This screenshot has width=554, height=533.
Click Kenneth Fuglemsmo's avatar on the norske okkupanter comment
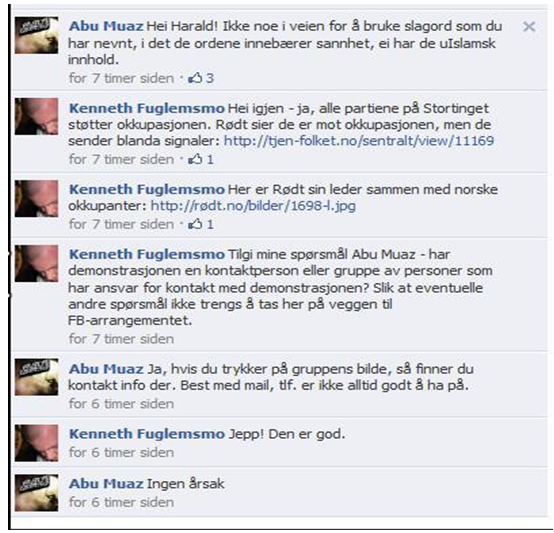[x=36, y=199]
